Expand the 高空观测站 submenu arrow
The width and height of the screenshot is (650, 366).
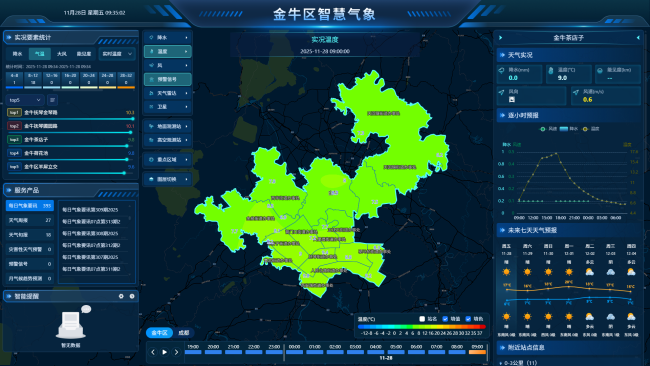(x=187, y=140)
